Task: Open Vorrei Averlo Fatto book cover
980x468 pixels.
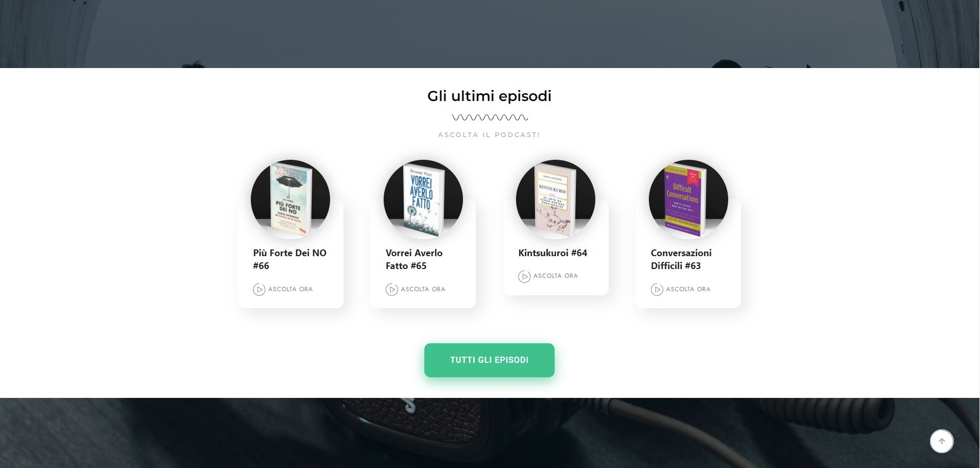Action: pyautogui.click(x=423, y=199)
